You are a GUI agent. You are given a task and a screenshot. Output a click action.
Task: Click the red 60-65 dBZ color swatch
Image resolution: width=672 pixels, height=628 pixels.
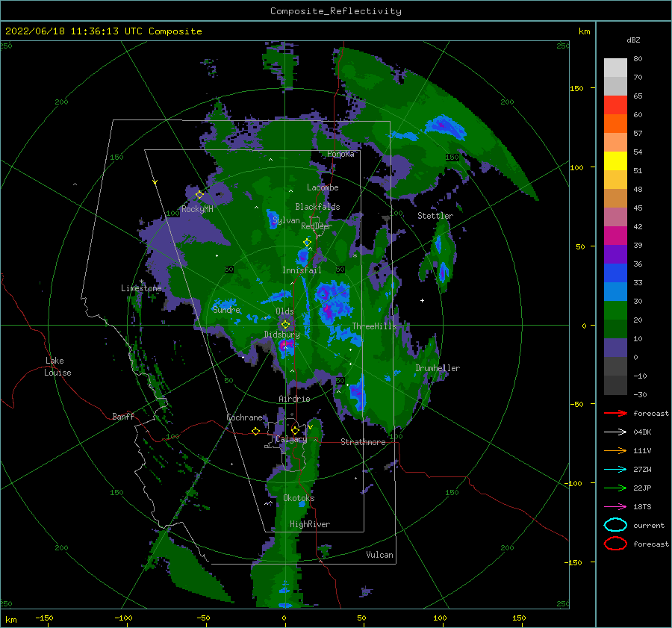click(615, 105)
